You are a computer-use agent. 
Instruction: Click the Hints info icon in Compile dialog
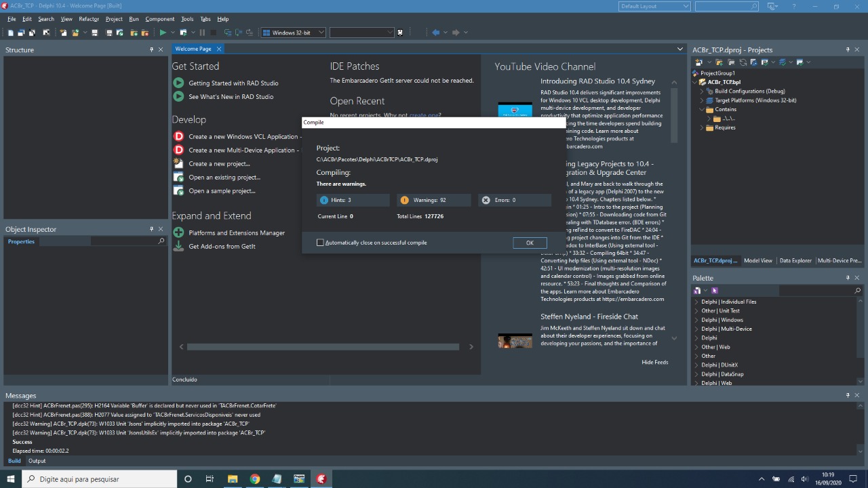pyautogui.click(x=323, y=200)
